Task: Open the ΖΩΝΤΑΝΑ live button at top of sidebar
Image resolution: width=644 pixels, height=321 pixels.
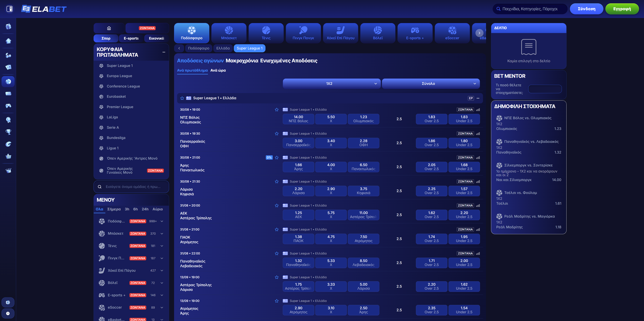Action: point(147,28)
